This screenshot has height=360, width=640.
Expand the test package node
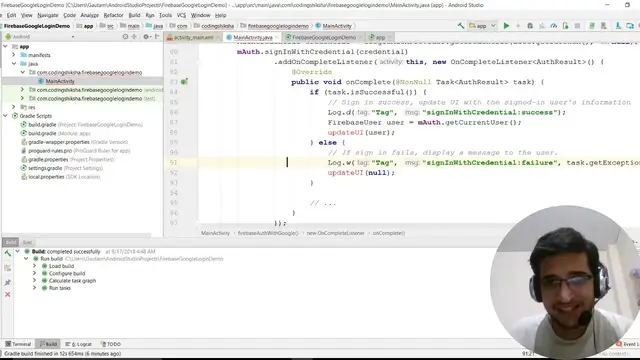[22, 98]
